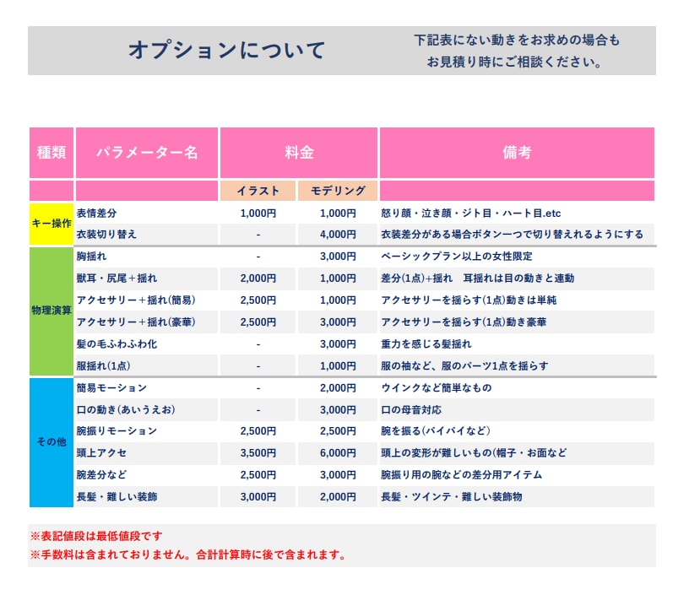Viewport: 700px width, 595px height.
Task: Select 口の動き(あいうえお) parameter name
Action: (127, 409)
